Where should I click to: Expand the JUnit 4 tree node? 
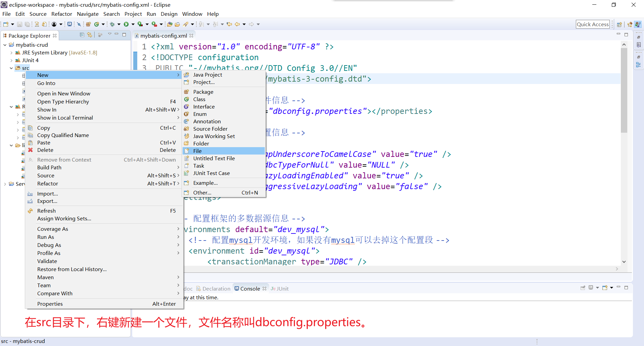pyautogui.click(x=11, y=60)
